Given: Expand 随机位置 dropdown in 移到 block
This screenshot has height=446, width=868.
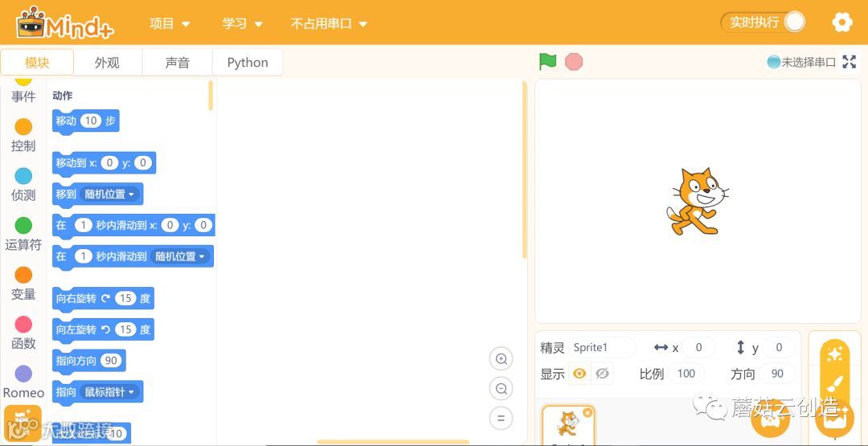Looking at the screenshot, I should tap(109, 194).
